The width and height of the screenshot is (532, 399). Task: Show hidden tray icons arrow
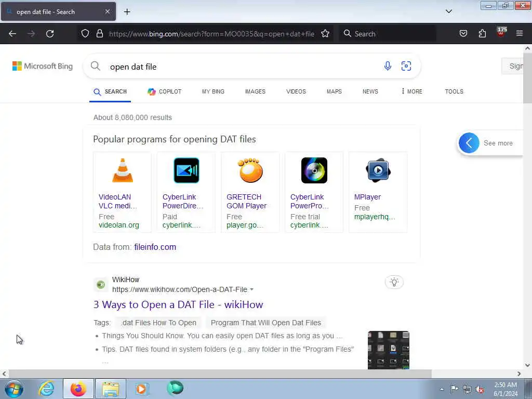[442, 389]
